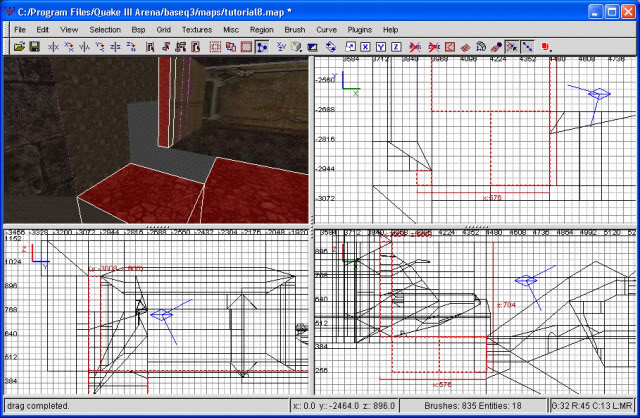Put caps on the current patch
The height and width of the screenshot is (418, 640).
pyautogui.click(x=496, y=47)
